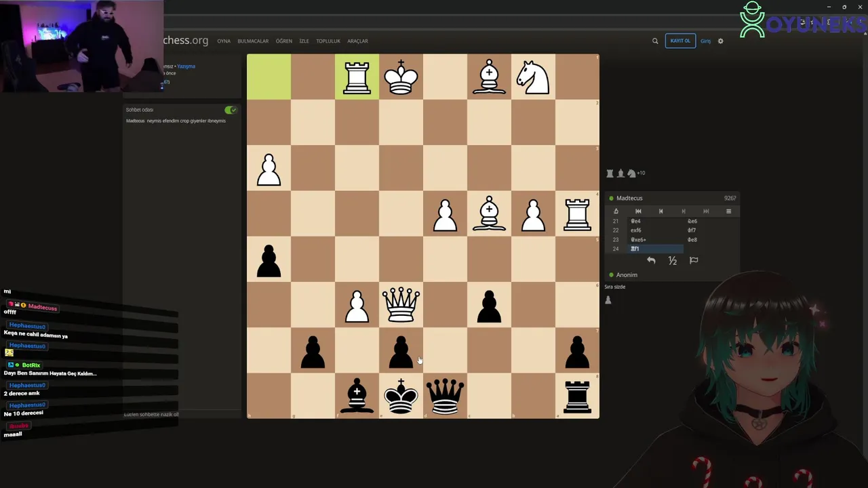Click the KAYIT OL button

pyautogui.click(x=680, y=41)
